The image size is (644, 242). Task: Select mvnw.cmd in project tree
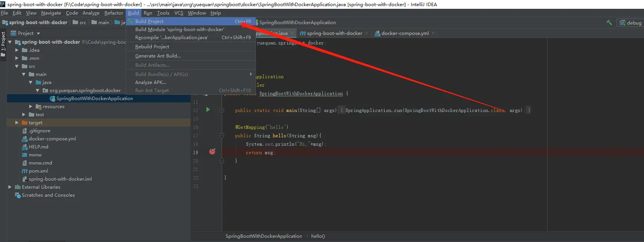pos(40,163)
